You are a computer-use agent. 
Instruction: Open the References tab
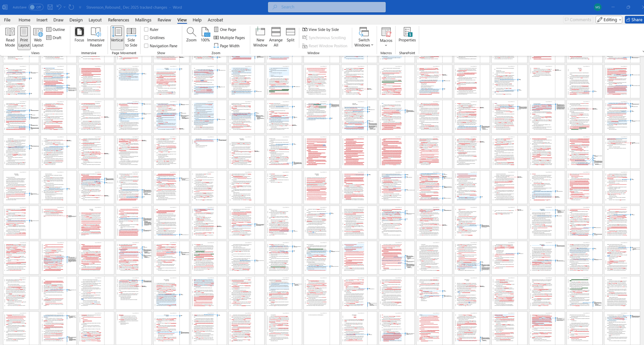[x=118, y=20]
